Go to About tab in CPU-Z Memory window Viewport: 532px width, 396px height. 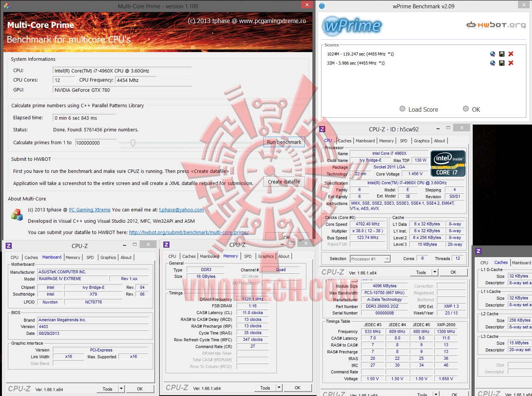(x=284, y=256)
